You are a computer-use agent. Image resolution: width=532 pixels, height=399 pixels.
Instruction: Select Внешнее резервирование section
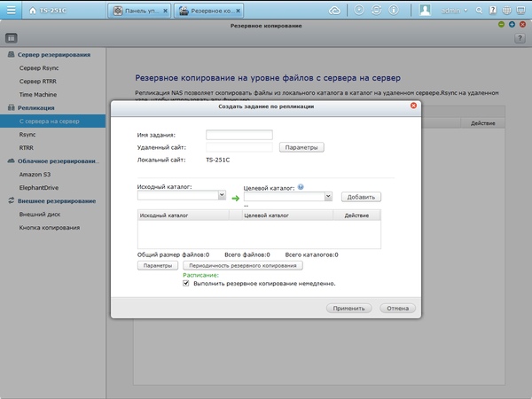[x=57, y=201]
